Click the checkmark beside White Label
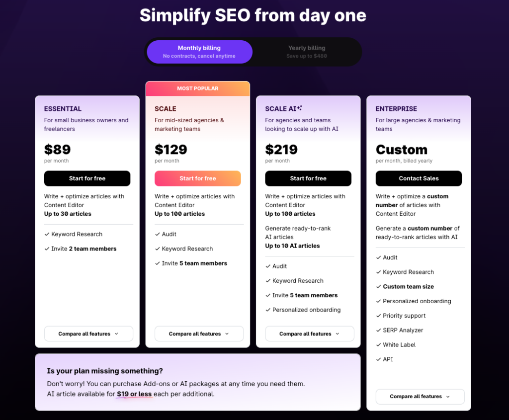509x420 pixels. tap(378, 345)
